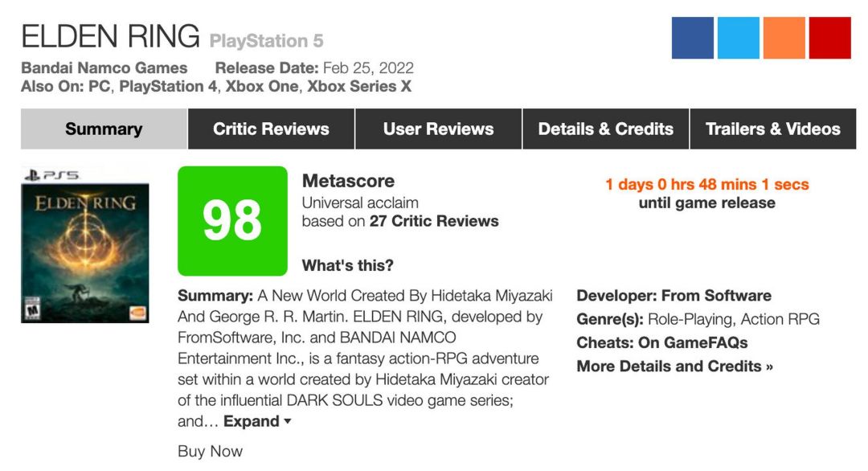The height and width of the screenshot is (471, 868).
Task: Click the green 98 Metascore box
Action: coord(232,221)
